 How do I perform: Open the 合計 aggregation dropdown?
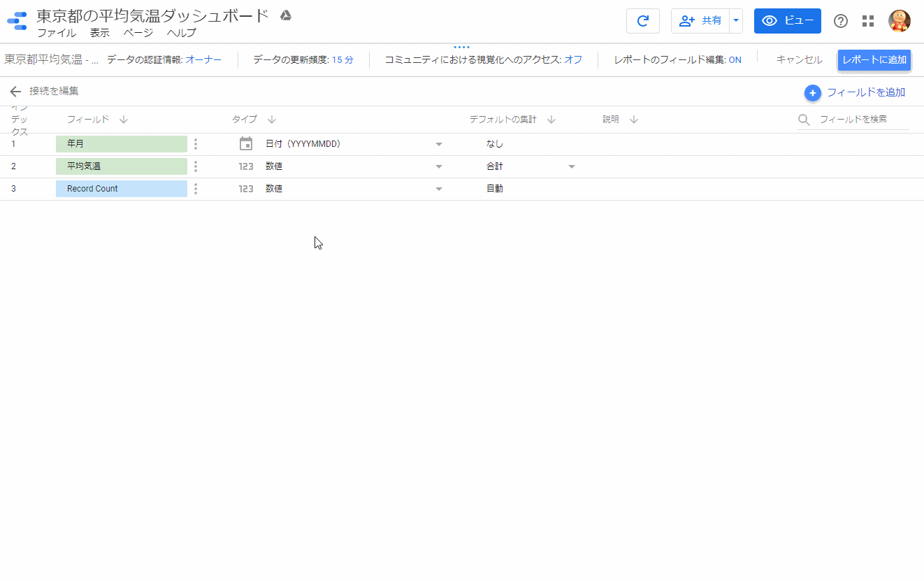[572, 166]
